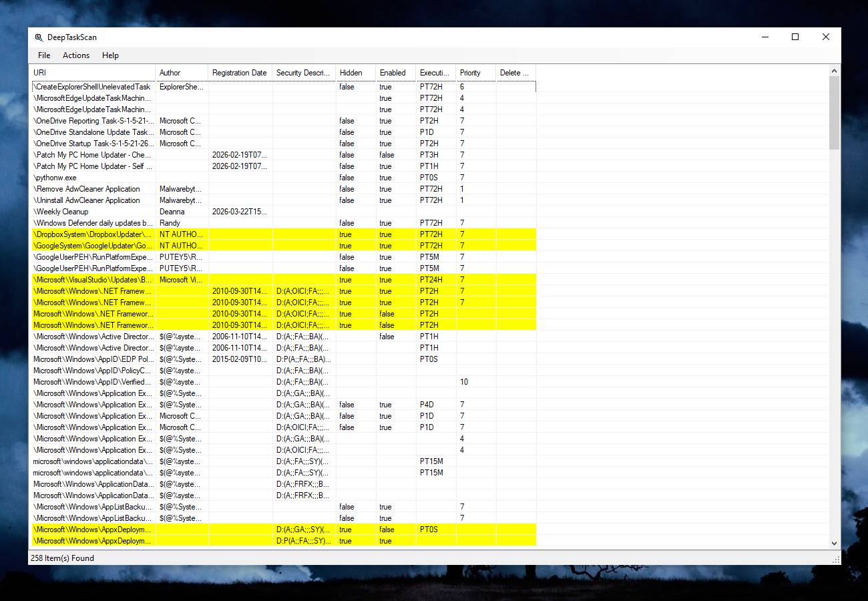The image size is (868, 601).
Task: Select the \OneDrive Standalone Update Task row
Action: [284, 132]
